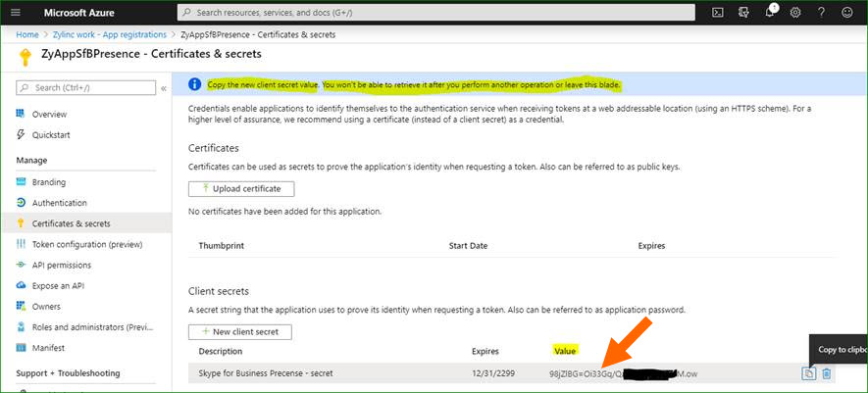Click the Client secrets section heading

pos(219,291)
